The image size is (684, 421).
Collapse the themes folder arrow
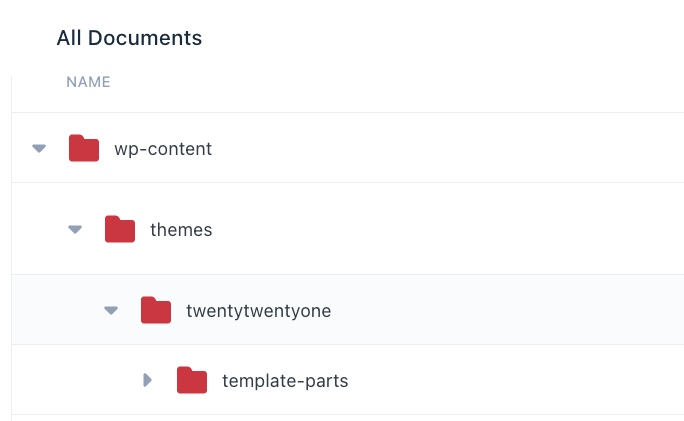point(75,229)
